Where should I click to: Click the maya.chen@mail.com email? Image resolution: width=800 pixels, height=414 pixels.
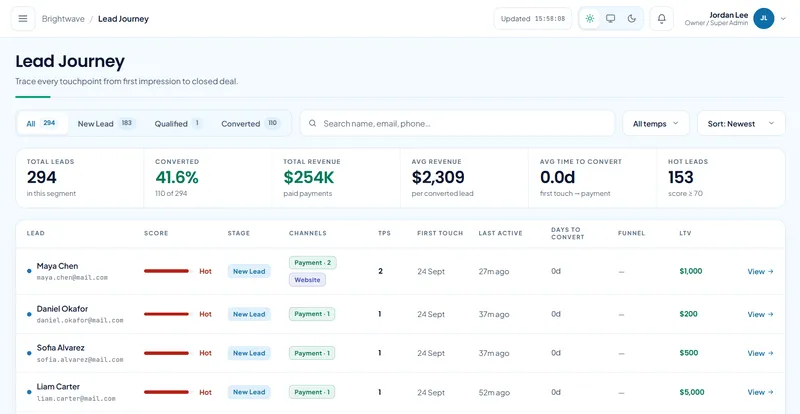pos(72,278)
